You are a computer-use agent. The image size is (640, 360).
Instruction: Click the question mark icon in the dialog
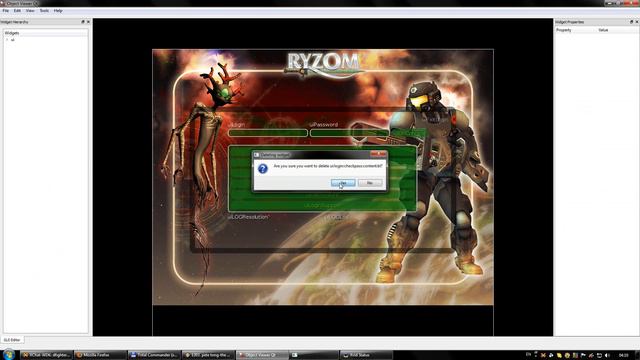[262, 168]
